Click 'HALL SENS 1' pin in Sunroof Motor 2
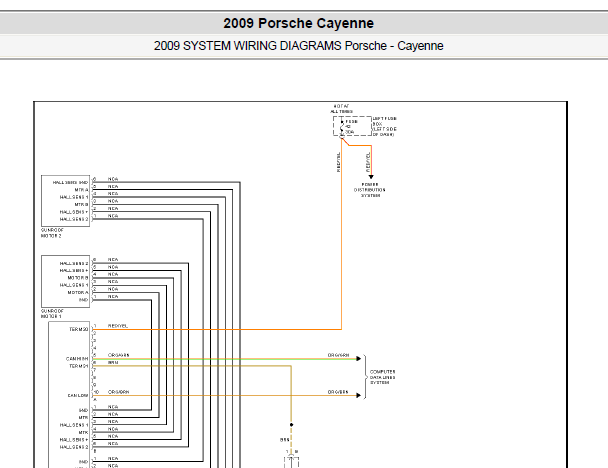 (x=74, y=197)
